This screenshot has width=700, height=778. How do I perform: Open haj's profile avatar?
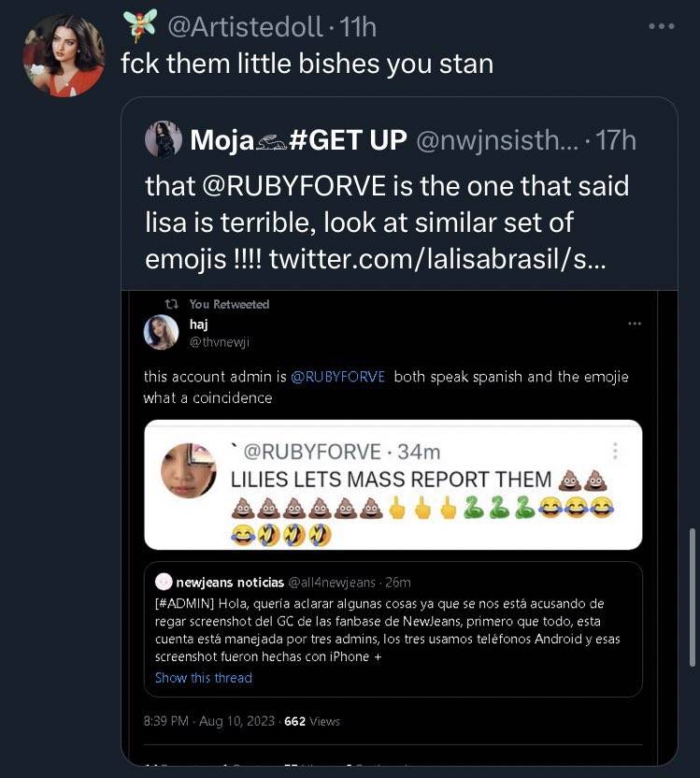coord(161,332)
